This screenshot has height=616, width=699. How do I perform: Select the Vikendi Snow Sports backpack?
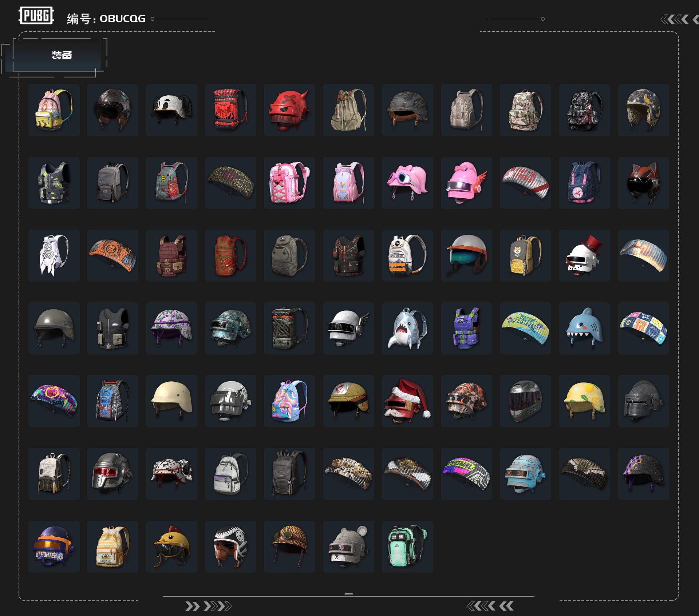tap(408, 255)
